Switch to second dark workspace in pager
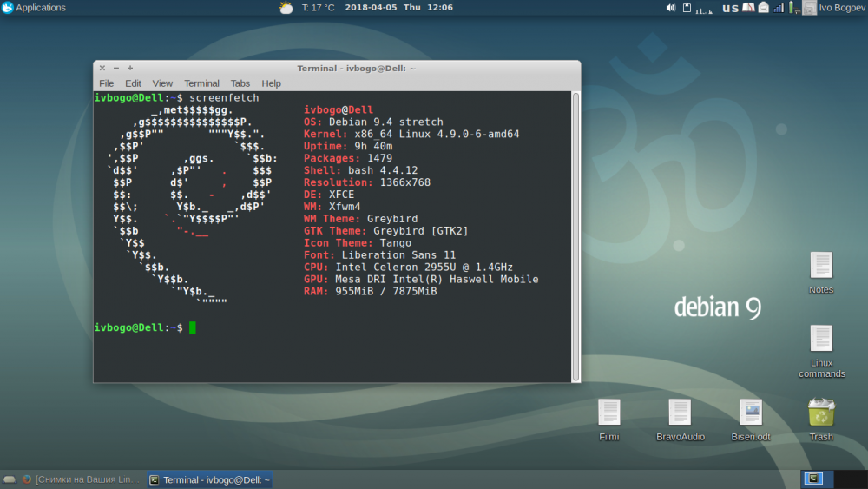Viewport: 868px width, 489px height. 850,479
